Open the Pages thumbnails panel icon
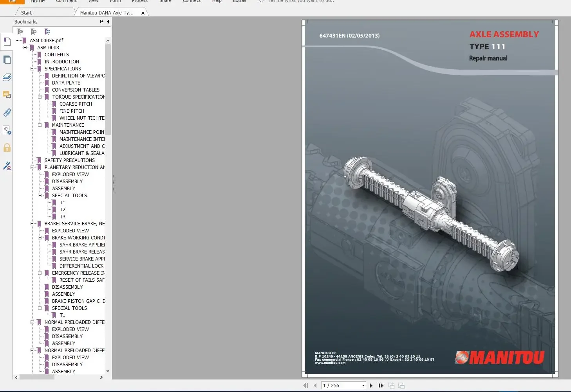 tap(7, 60)
